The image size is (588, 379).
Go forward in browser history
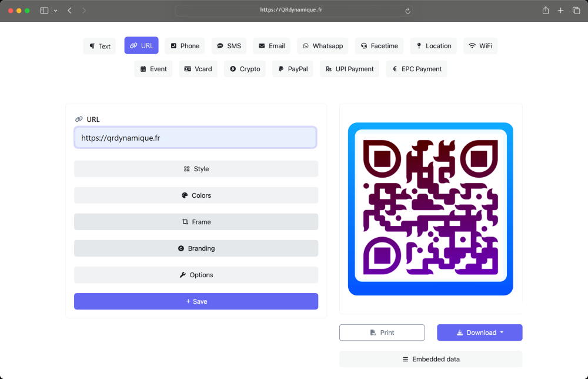click(x=84, y=11)
